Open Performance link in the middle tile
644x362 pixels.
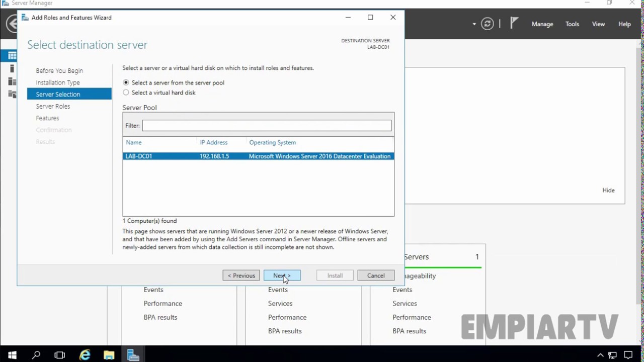(x=287, y=317)
